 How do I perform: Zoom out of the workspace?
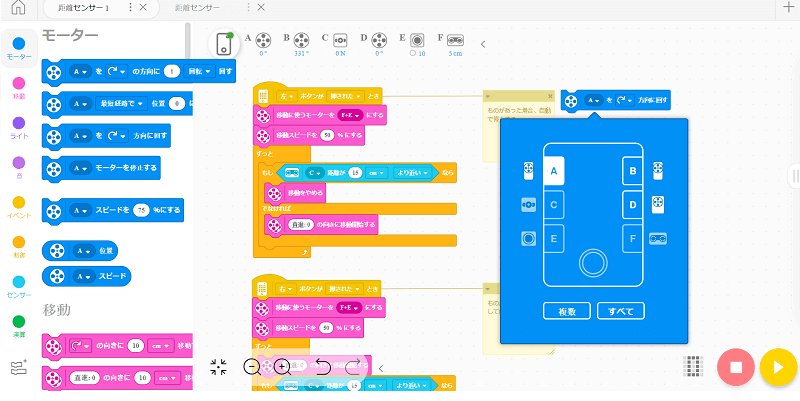coord(252,366)
